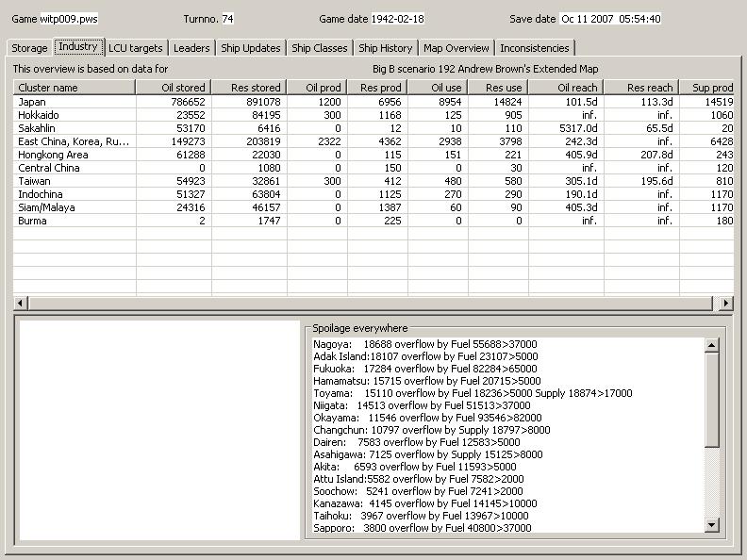Click the Toyama spoilage entry
The height and width of the screenshot is (560, 747).
point(473,393)
